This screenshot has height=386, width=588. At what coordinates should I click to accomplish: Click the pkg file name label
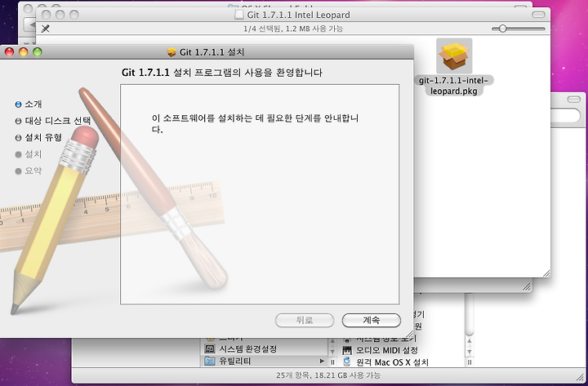[x=454, y=86]
